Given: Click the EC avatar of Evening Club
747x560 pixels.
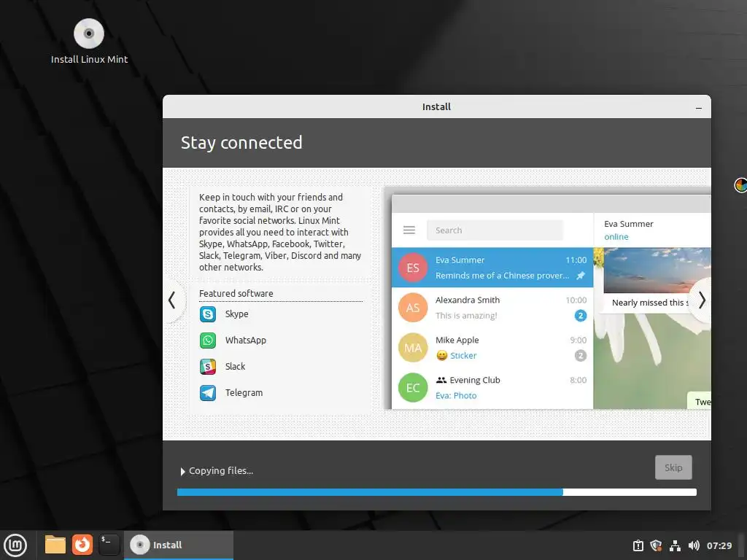Looking at the screenshot, I should coord(413,388).
